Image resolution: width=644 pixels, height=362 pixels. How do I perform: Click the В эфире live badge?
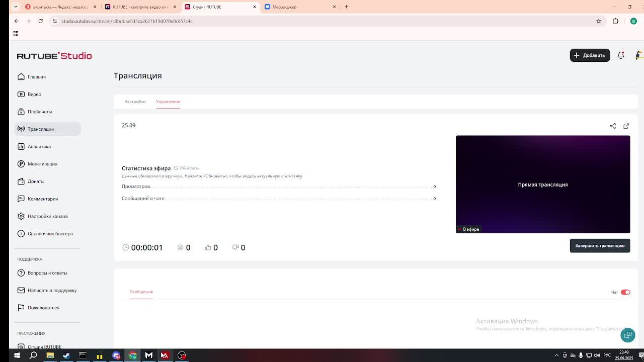point(469,229)
